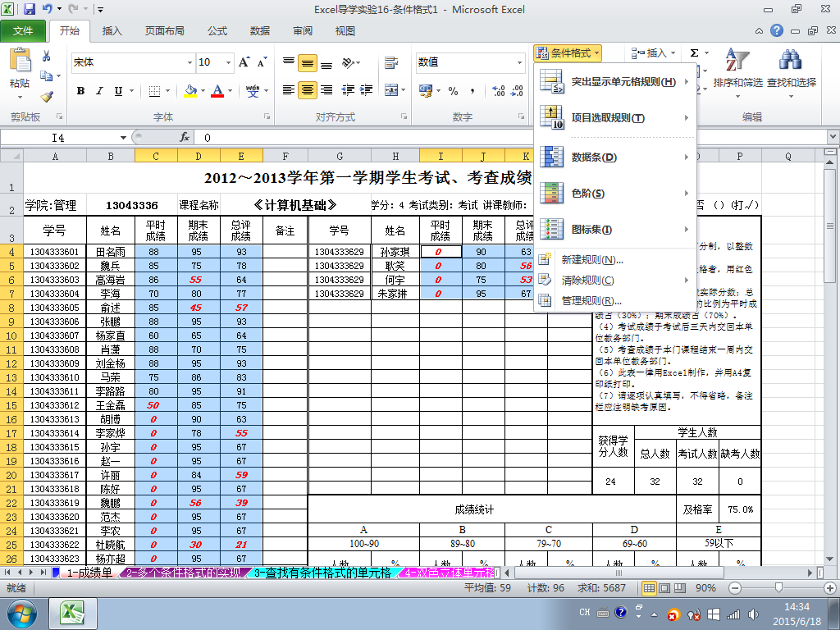Open the font name dropdown (宋体)
Viewport: 840px width, 630px height.
188,62
